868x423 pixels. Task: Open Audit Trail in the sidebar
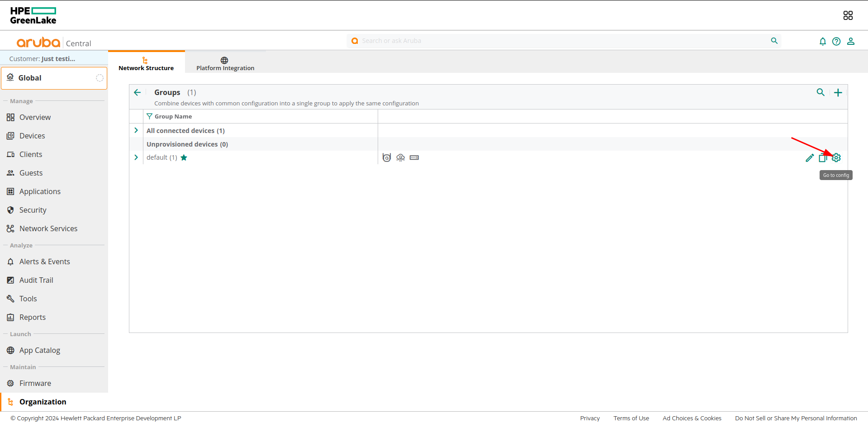[x=36, y=280]
